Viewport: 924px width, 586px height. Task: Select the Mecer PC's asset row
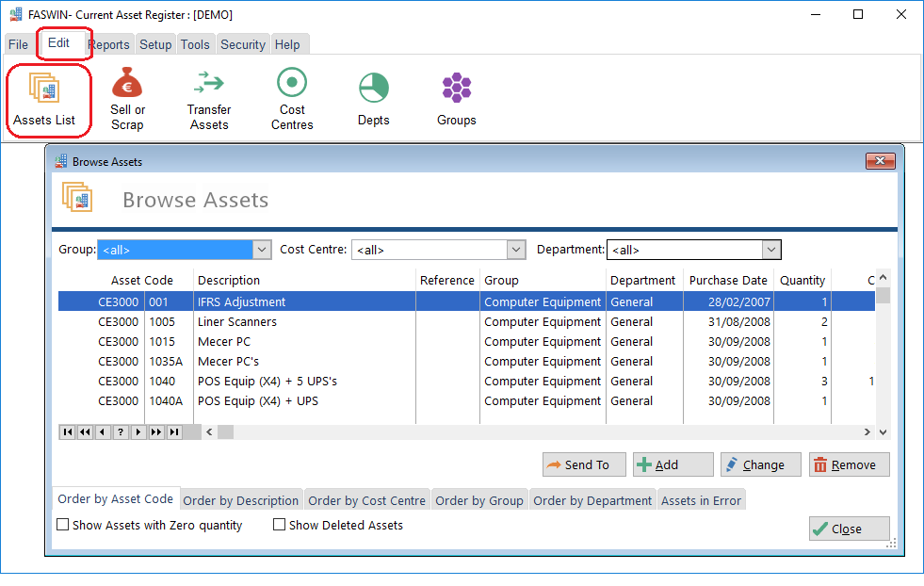[466, 362]
